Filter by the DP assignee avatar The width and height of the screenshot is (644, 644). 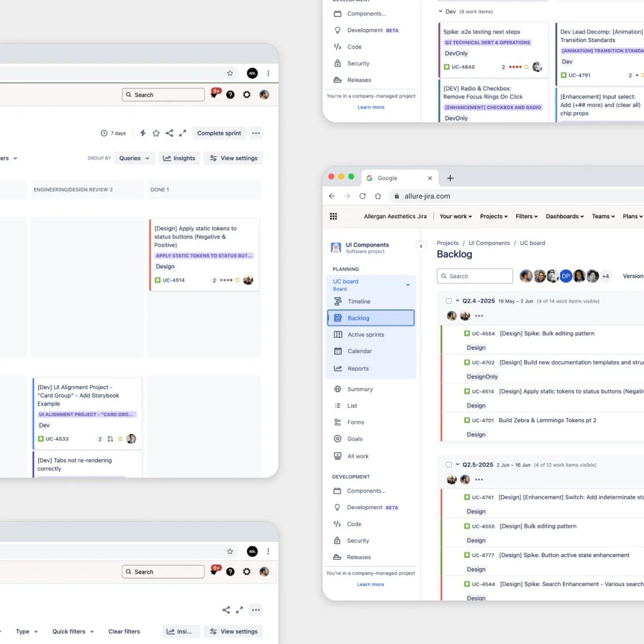click(x=565, y=276)
